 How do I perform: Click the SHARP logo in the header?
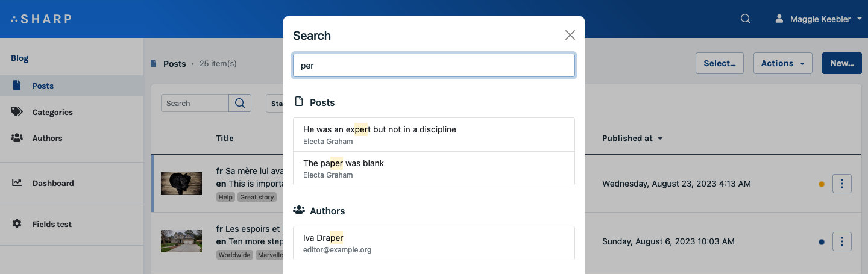41,19
